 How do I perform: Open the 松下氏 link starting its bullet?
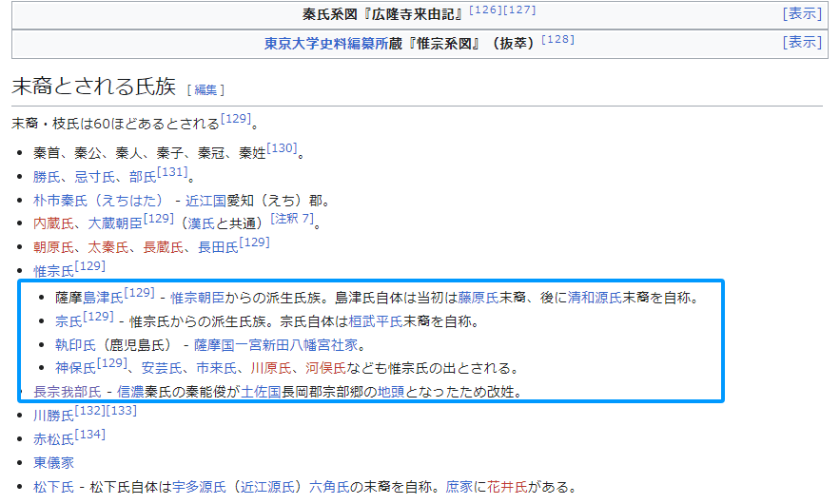[x=53, y=487]
